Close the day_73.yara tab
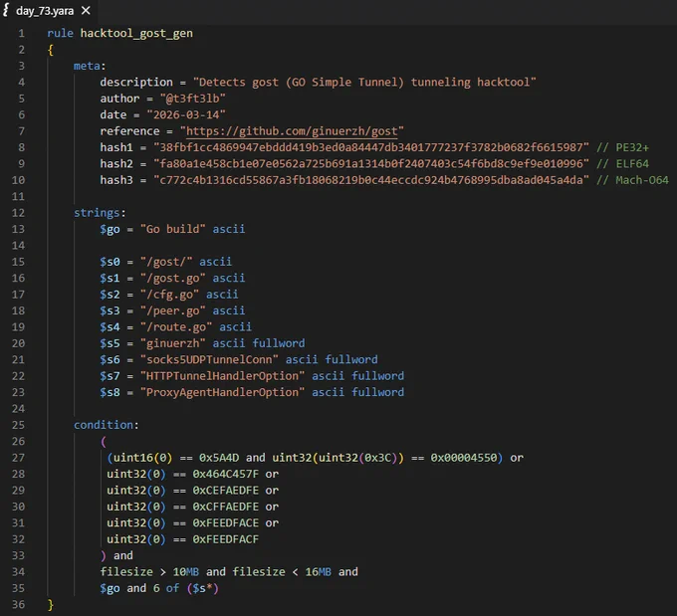Screen dimensions: 677x616 coord(86,10)
